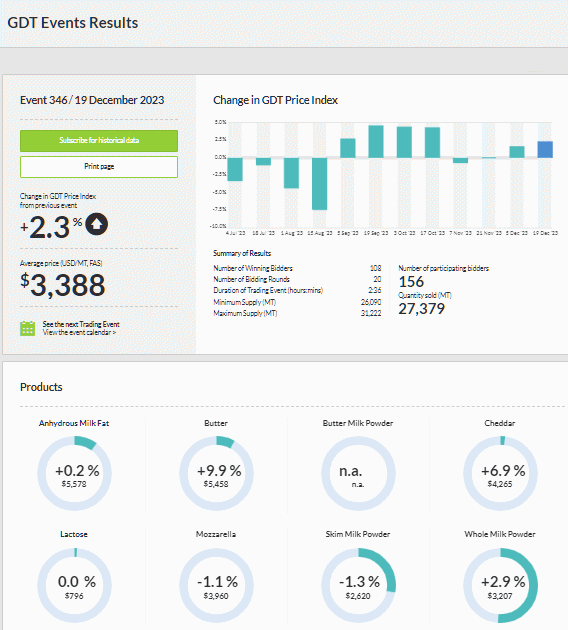Click the Mozzarella product title

(x=216, y=534)
